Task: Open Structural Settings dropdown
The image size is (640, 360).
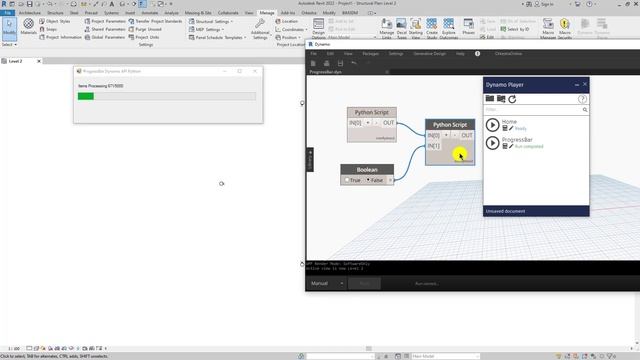Action: (211, 21)
